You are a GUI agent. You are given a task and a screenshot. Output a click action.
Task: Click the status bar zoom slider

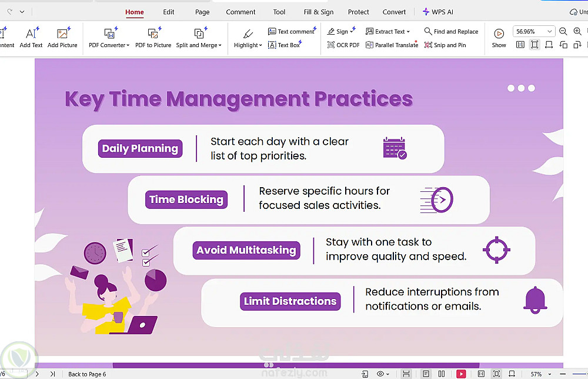[x=580, y=374]
